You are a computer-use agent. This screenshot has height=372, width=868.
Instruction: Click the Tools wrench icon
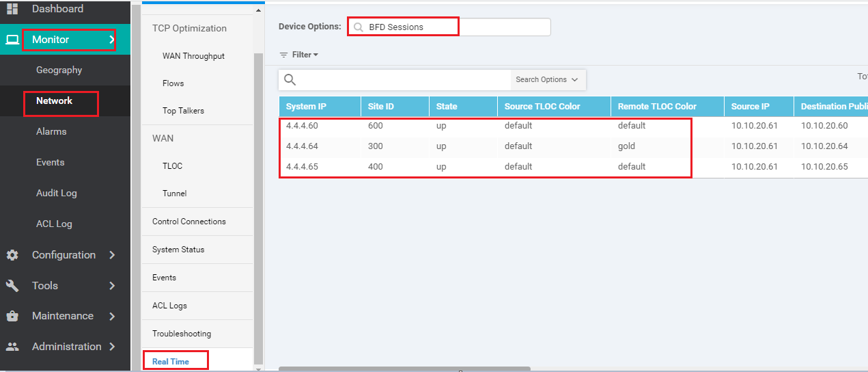coord(12,286)
